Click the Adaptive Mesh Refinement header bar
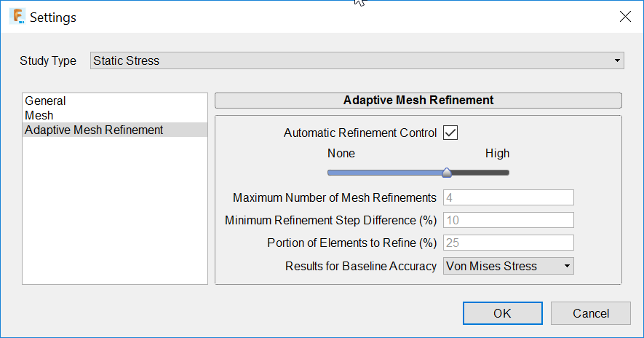The image size is (644, 338). pyautogui.click(x=418, y=101)
